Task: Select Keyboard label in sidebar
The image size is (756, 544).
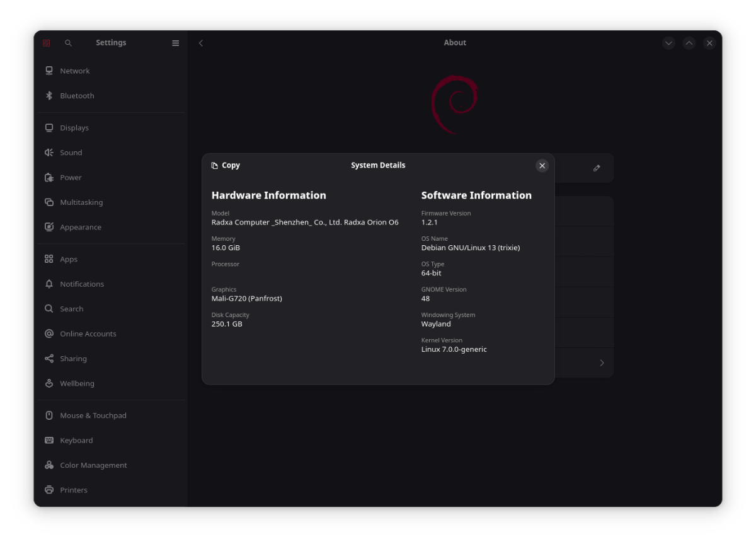Action: (76, 440)
